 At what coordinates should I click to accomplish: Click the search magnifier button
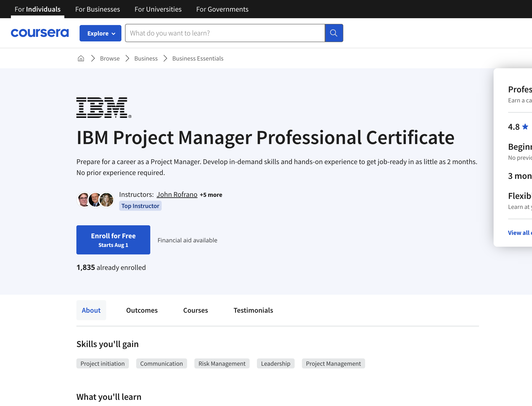tap(334, 33)
